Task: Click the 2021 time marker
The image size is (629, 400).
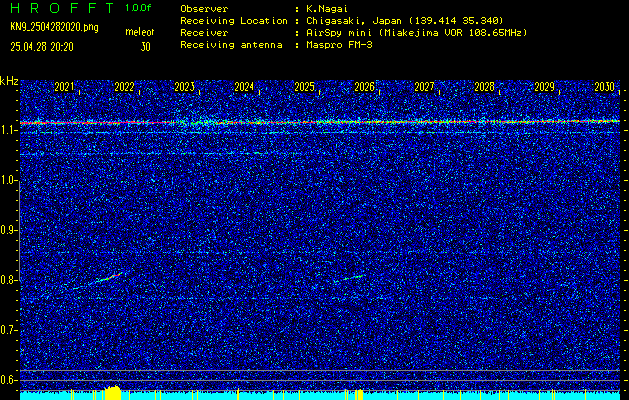Action: point(64,87)
